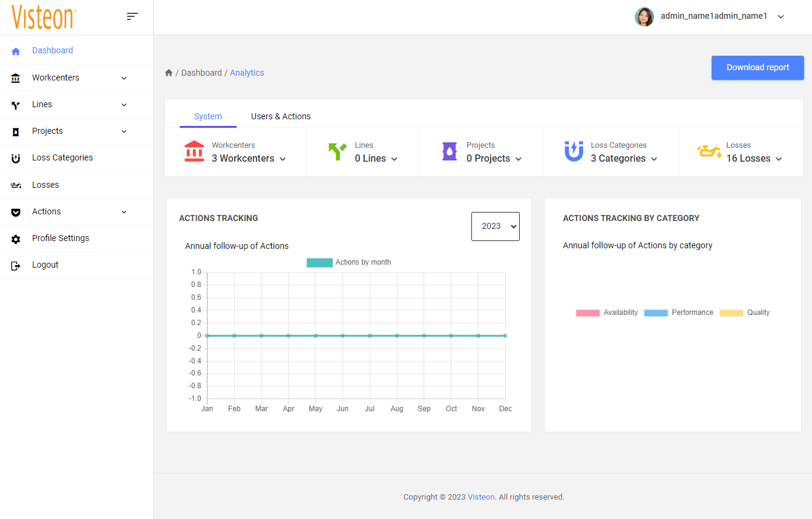Click the Download report button
Viewport: 812px width, 519px height.
tap(758, 68)
